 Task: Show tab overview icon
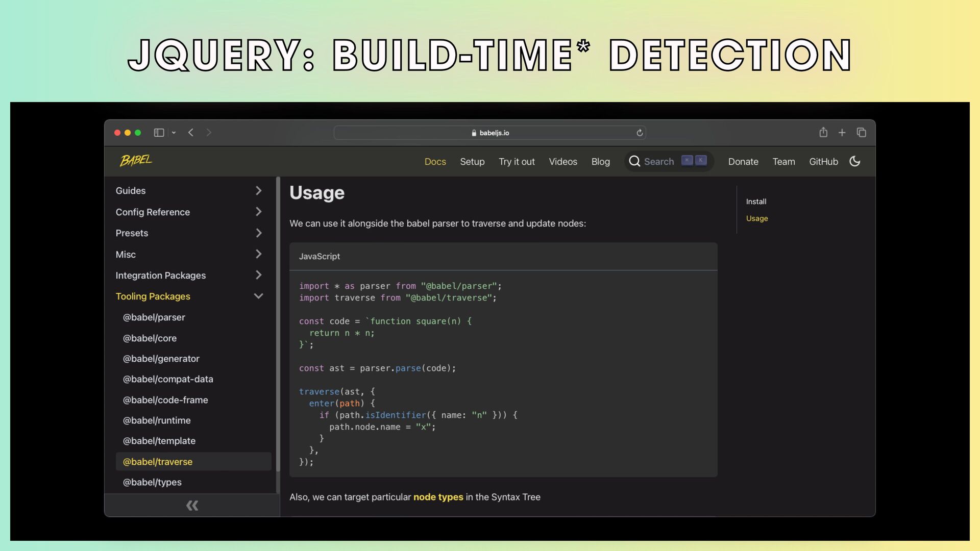pyautogui.click(x=862, y=133)
